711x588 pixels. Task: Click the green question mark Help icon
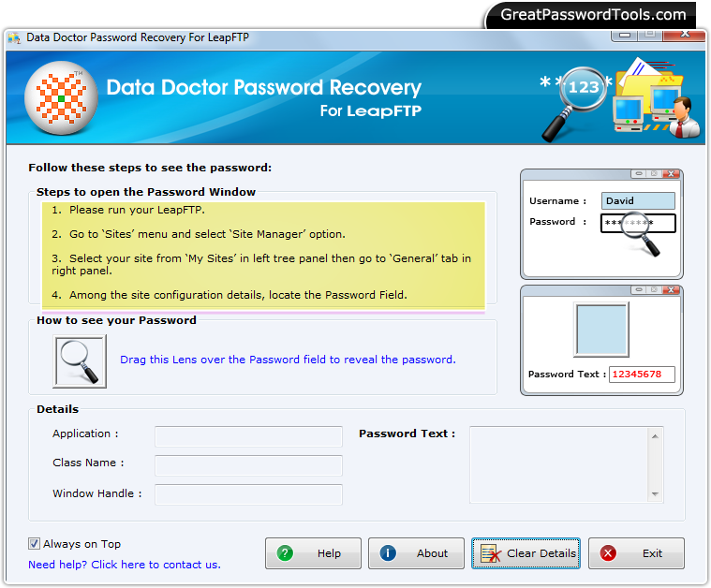[x=285, y=553]
